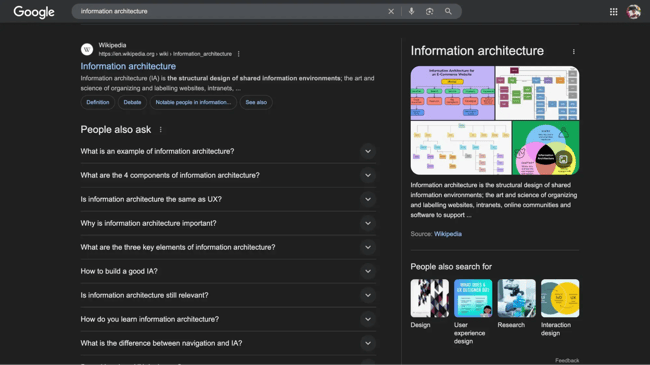Click the Wikipedia breadcrumb URL text
650x365 pixels.
click(x=165, y=54)
